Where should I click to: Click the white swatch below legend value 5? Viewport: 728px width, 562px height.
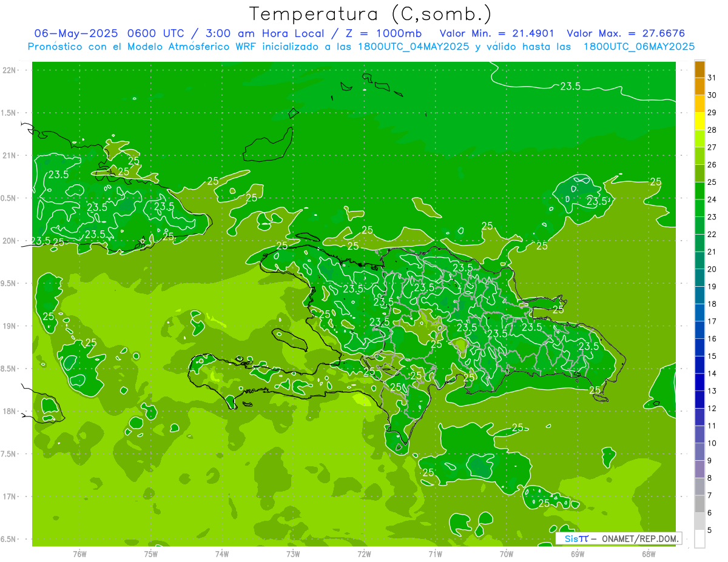[699, 539]
